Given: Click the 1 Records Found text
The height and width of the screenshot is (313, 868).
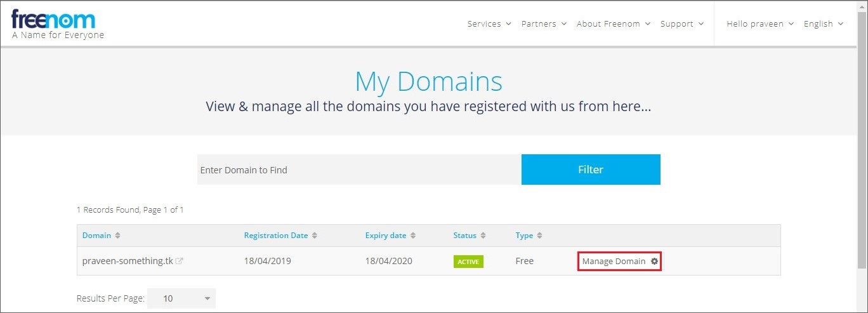Looking at the screenshot, I should tap(130, 210).
